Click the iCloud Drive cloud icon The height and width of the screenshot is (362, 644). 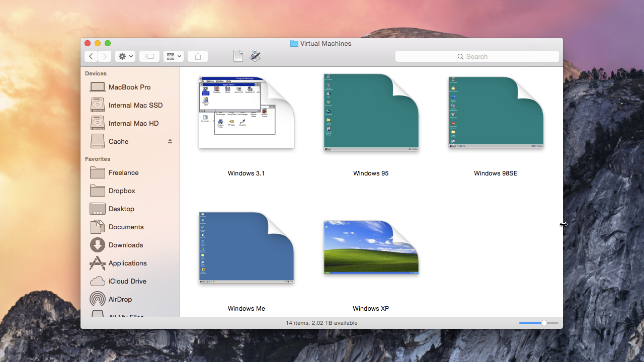coord(98,281)
